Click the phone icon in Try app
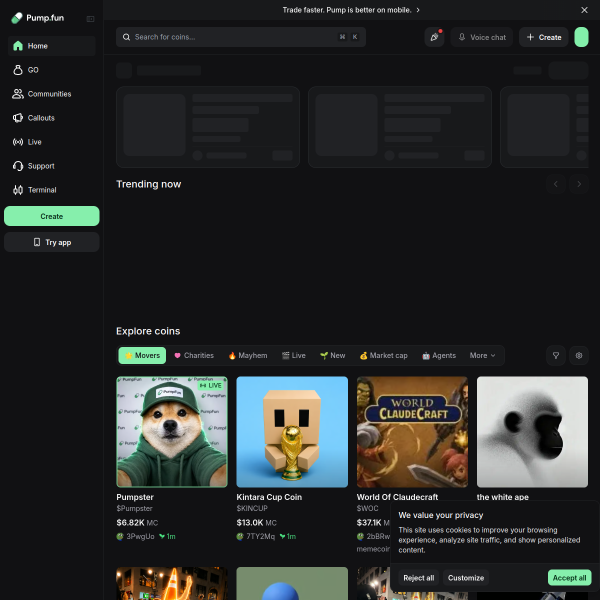The height and width of the screenshot is (600, 600). (x=37, y=242)
